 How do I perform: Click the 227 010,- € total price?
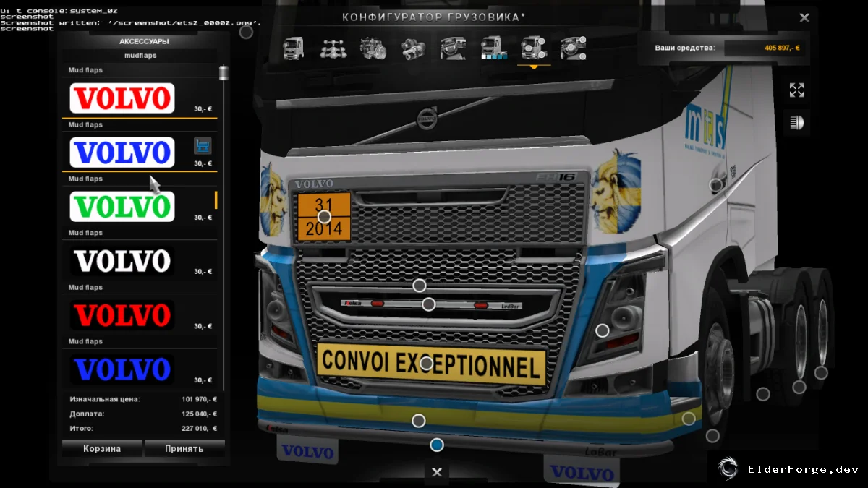pos(200,428)
